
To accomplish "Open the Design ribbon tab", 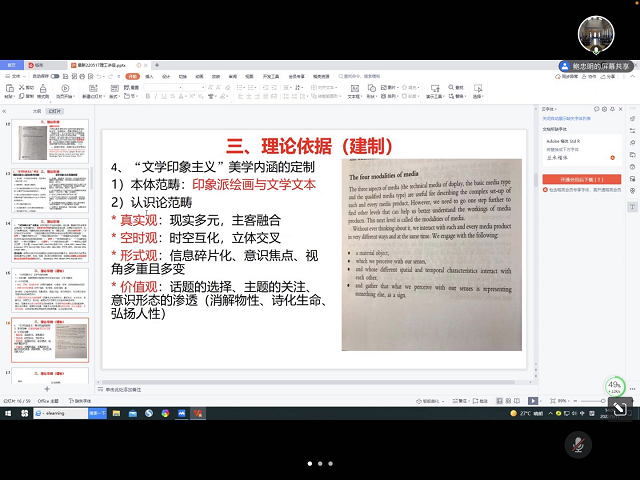I will [x=166, y=76].
